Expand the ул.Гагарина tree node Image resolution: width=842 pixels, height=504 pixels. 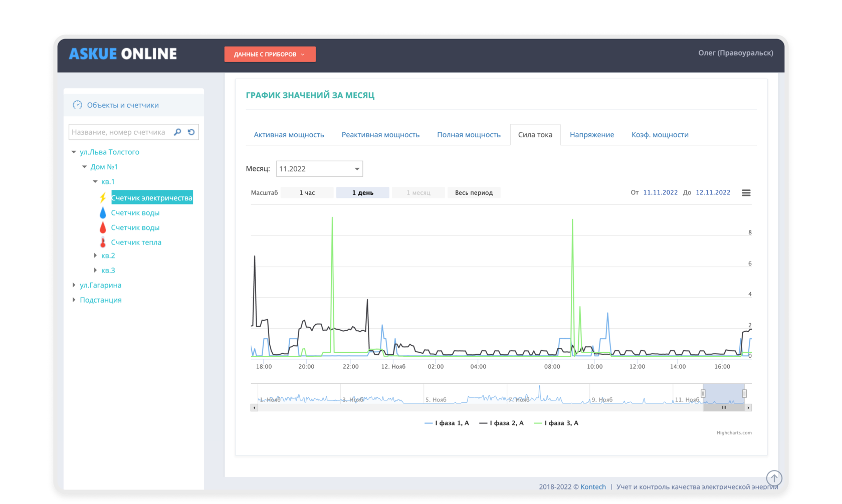point(74,285)
